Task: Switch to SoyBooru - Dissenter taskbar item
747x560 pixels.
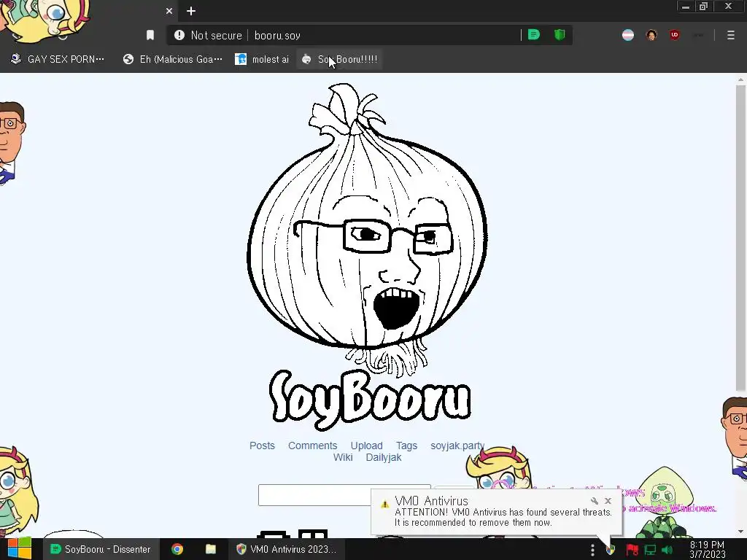Action: point(100,549)
